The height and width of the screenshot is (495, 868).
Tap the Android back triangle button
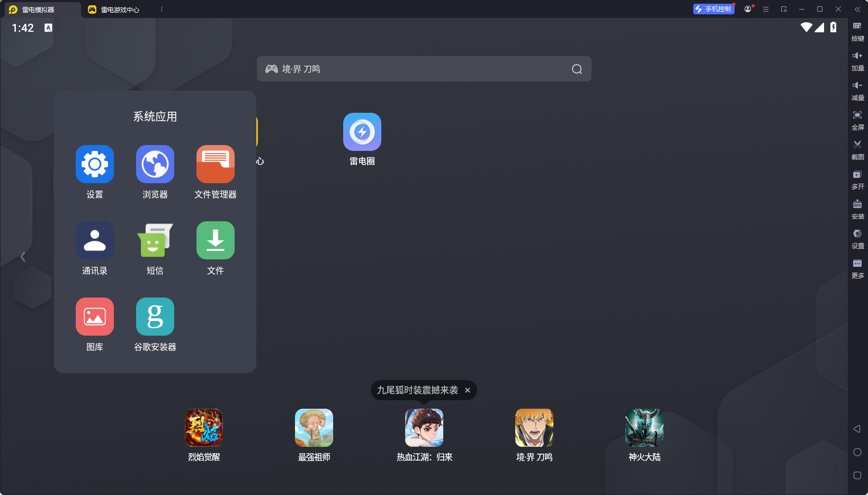857,429
